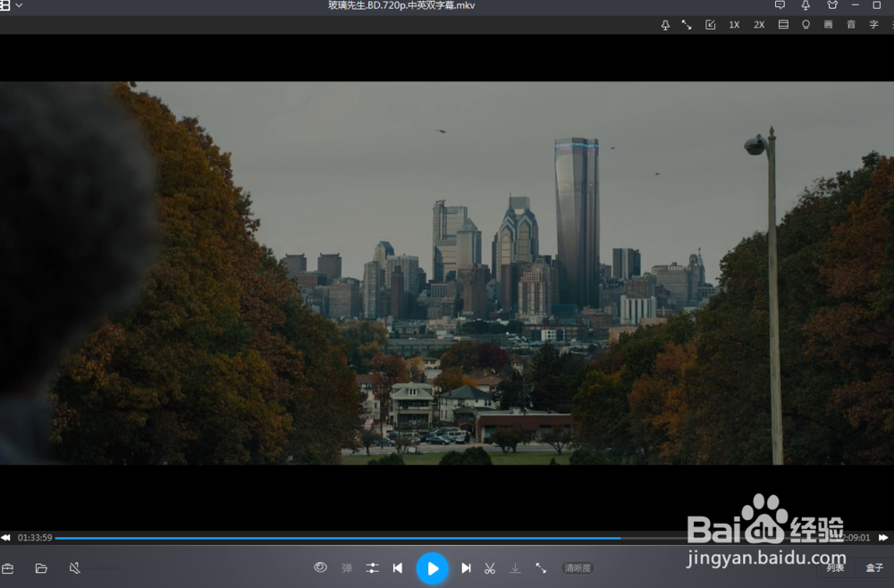Open the scissors clip tool

coord(490,568)
